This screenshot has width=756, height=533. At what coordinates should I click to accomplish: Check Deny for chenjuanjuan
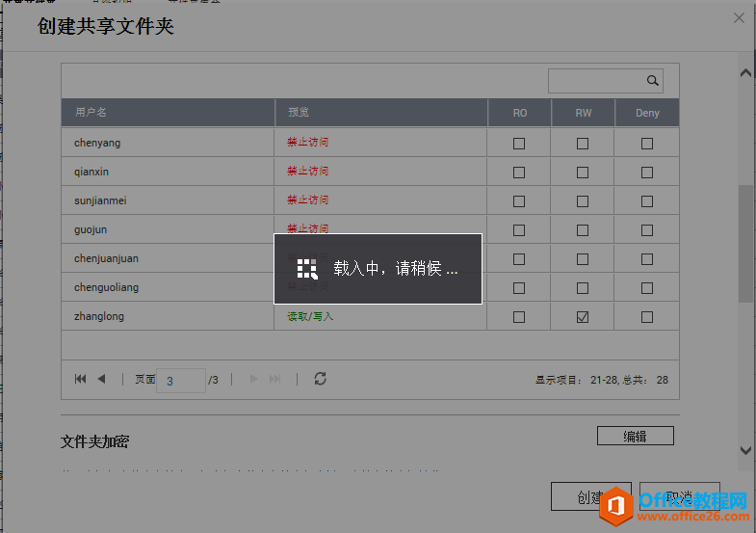click(x=647, y=259)
